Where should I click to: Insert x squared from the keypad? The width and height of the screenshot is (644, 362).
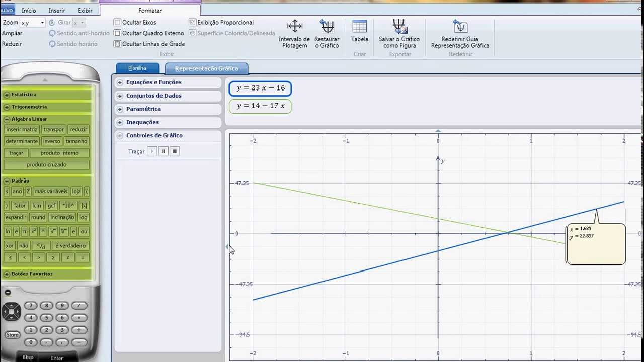tap(33, 232)
